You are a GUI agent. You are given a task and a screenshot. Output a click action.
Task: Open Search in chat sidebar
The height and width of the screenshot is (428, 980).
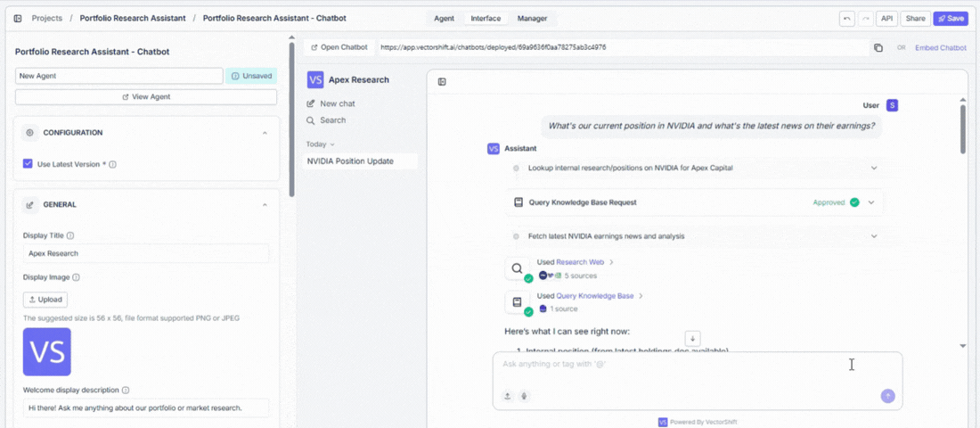click(x=325, y=120)
